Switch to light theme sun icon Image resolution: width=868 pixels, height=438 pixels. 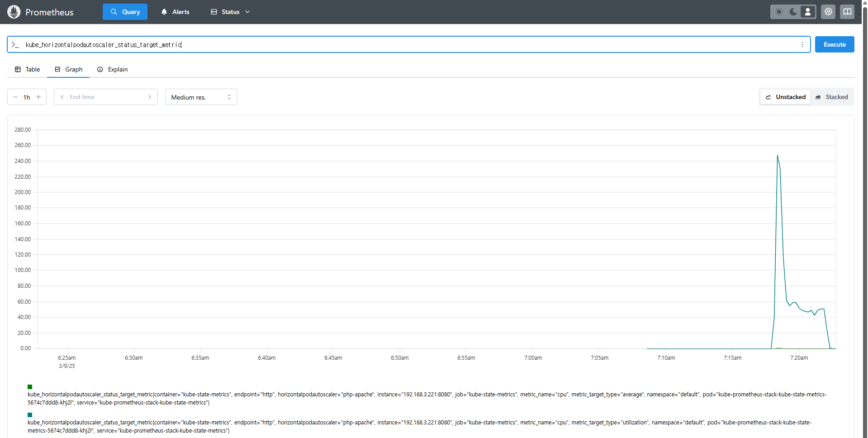779,12
